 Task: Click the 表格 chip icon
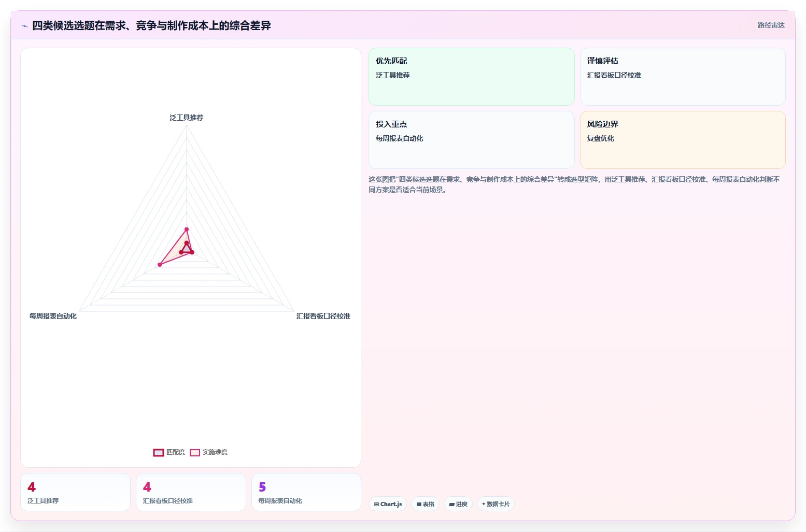pyautogui.click(x=419, y=504)
